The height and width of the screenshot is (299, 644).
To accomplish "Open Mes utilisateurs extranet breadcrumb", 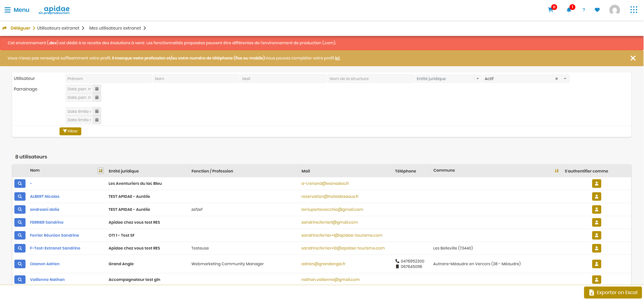I will [115, 28].
